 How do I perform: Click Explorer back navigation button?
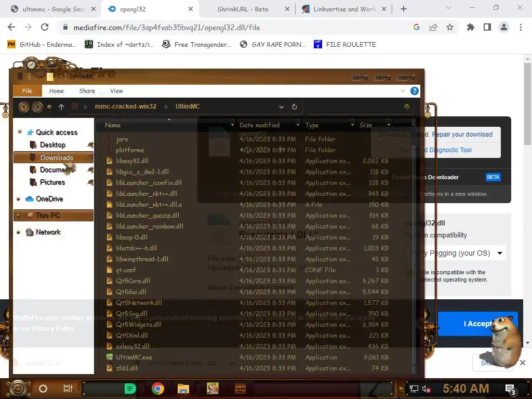click(x=24, y=107)
